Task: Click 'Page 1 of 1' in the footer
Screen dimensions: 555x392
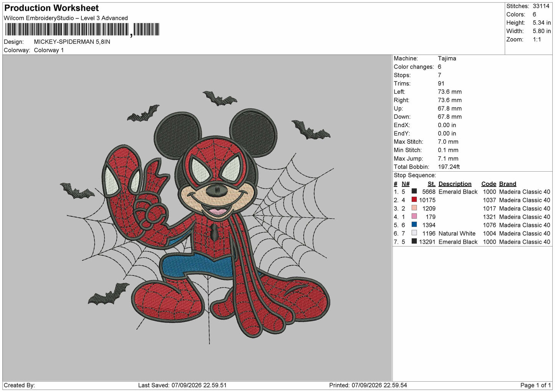Action: 535,385
